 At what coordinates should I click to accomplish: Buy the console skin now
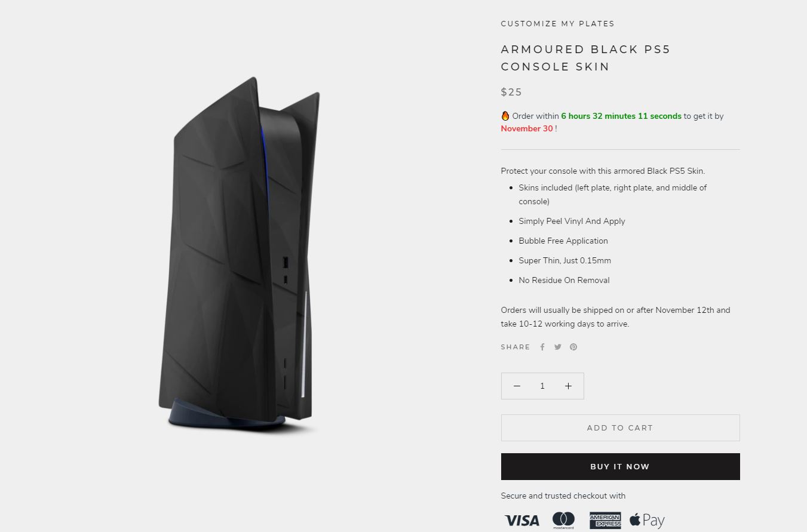[620, 467]
